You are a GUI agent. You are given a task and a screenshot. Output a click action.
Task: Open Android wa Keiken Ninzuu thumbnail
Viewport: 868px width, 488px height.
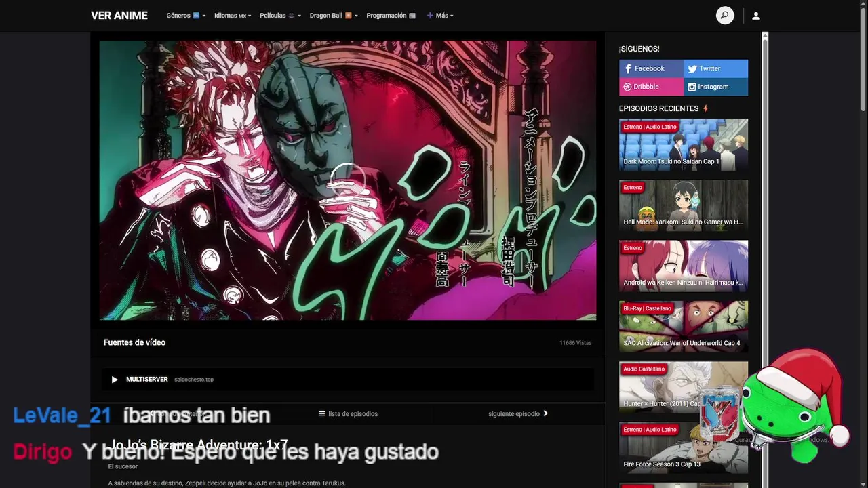click(684, 266)
